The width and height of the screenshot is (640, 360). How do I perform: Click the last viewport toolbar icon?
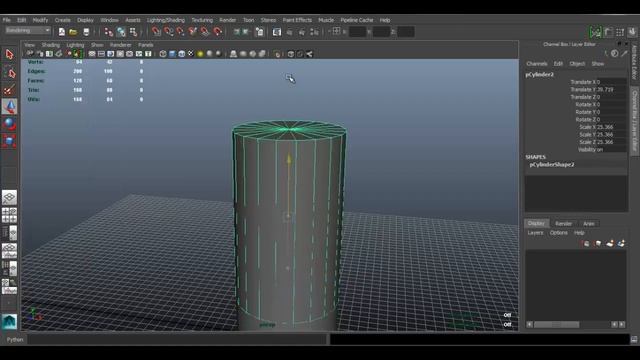tap(309, 54)
